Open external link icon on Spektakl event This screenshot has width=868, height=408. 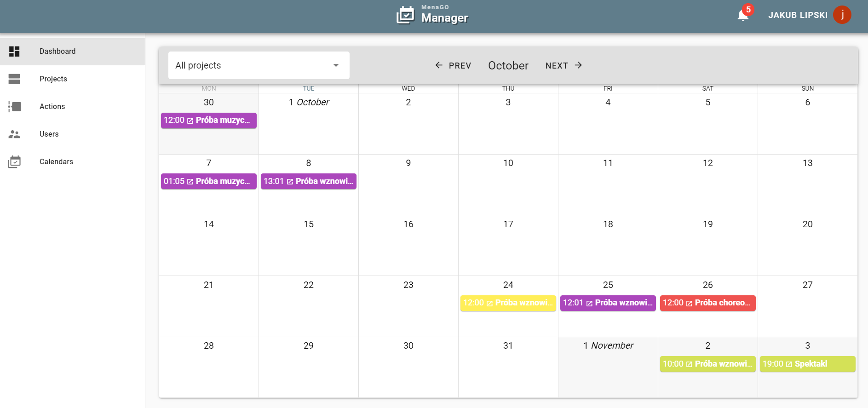coord(789,364)
